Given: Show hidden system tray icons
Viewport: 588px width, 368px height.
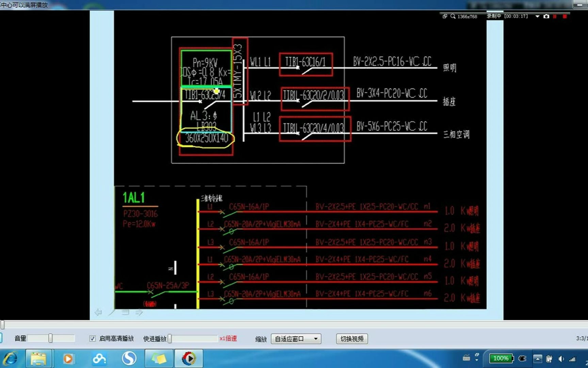Looking at the screenshot, I should pos(538,358).
